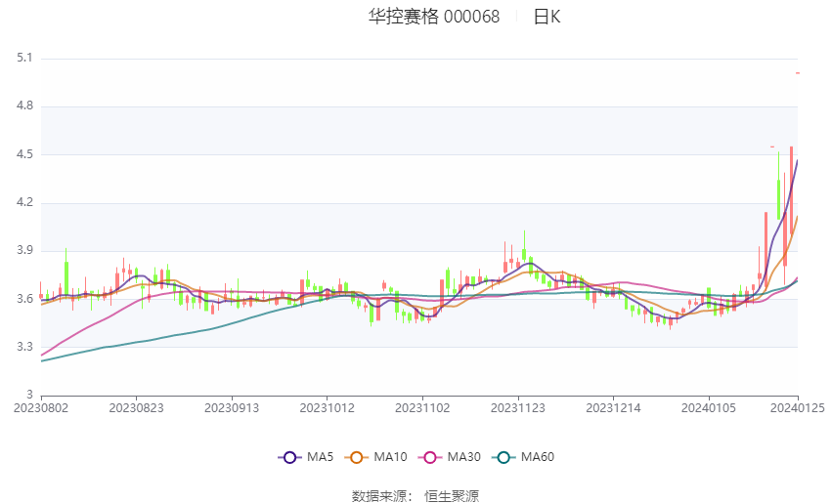The image size is (831, 504).
Task: Click the 4.5 price axis label
Action: [x=24, y=154]
